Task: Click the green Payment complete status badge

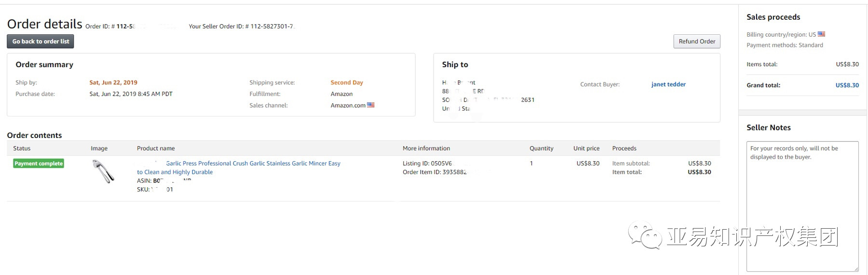Action: (x=39, y=164)
